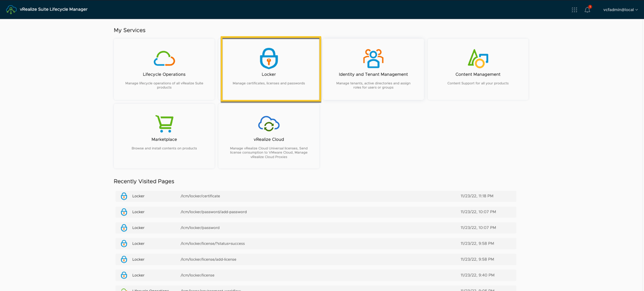Open recent page /lcm/locker/license/add-license

point(208,259)
